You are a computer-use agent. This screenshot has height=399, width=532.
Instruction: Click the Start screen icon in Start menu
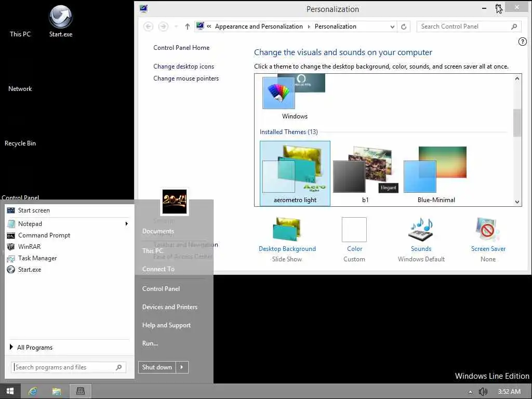[x=11, y=210]
